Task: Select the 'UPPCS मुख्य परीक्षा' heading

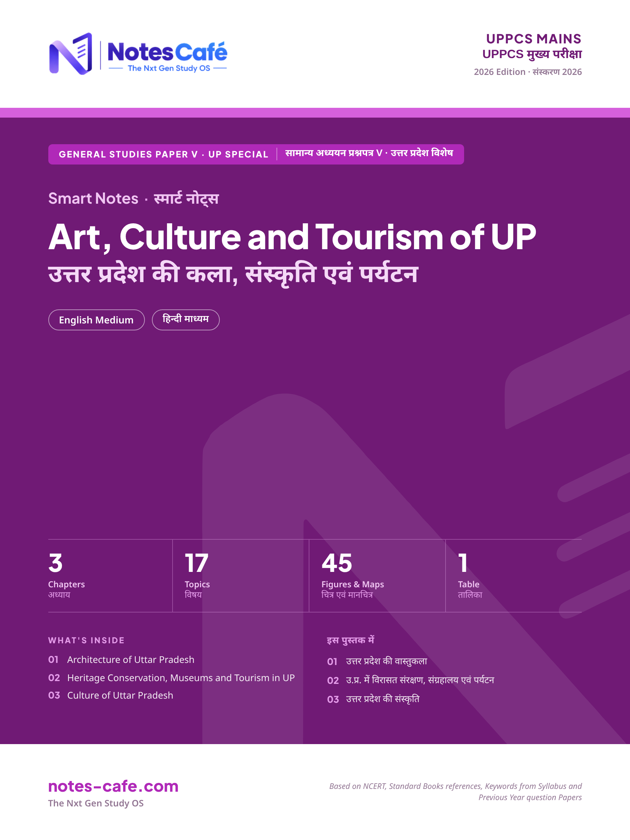Action: (532, 54)
